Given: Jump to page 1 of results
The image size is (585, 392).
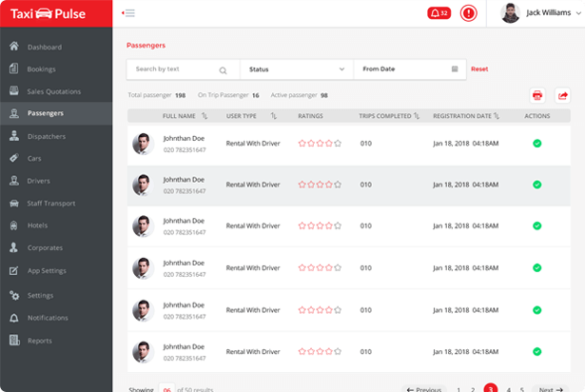Looking at the screenshot, I should [x=458, y=389].
